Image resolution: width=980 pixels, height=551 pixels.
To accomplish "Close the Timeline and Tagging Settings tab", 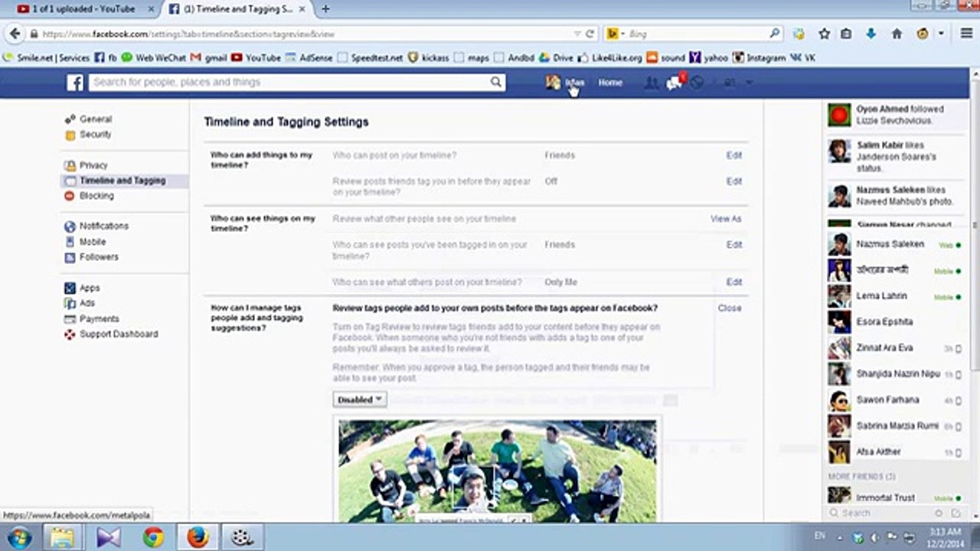I will [x=303, y=9].
